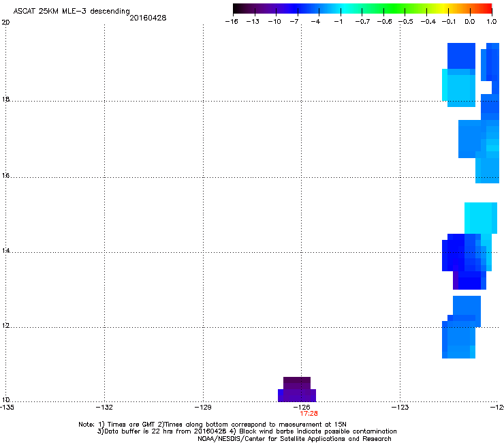Viewport: 504px width, 443px height.
Task: Click the longitude axis label '-135'
Action: [x=7, y=408]
